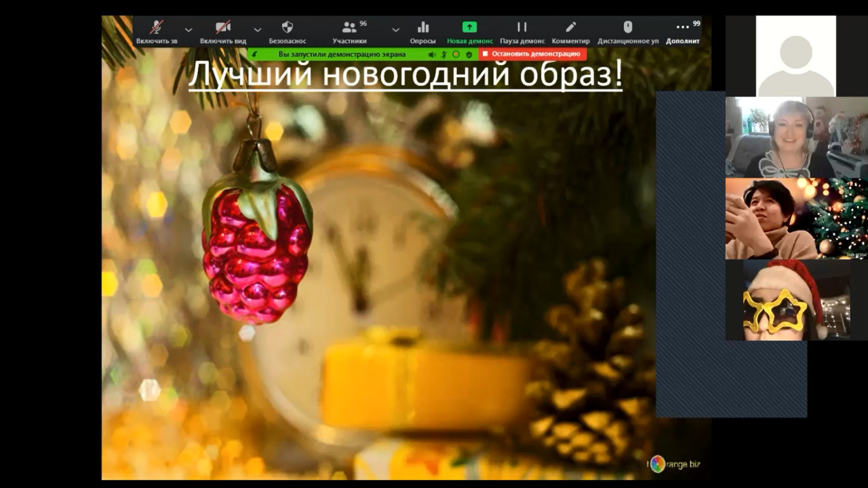Expand video options arrow beside camera

[258, 30]
